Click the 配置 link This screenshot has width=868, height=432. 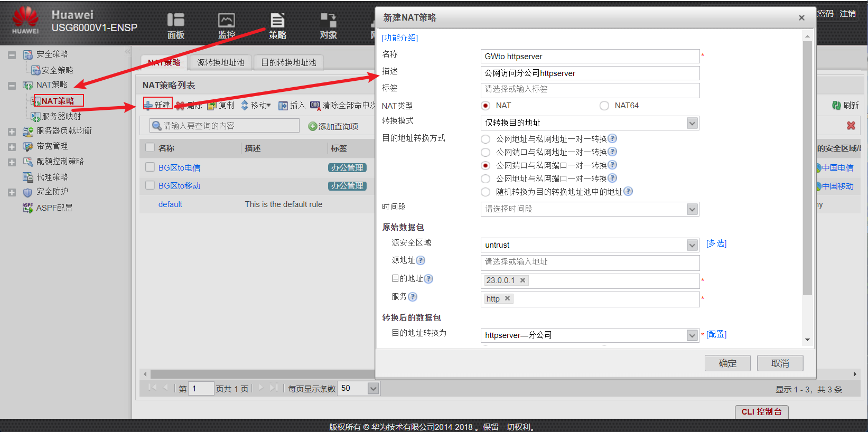tap(716, 334)
